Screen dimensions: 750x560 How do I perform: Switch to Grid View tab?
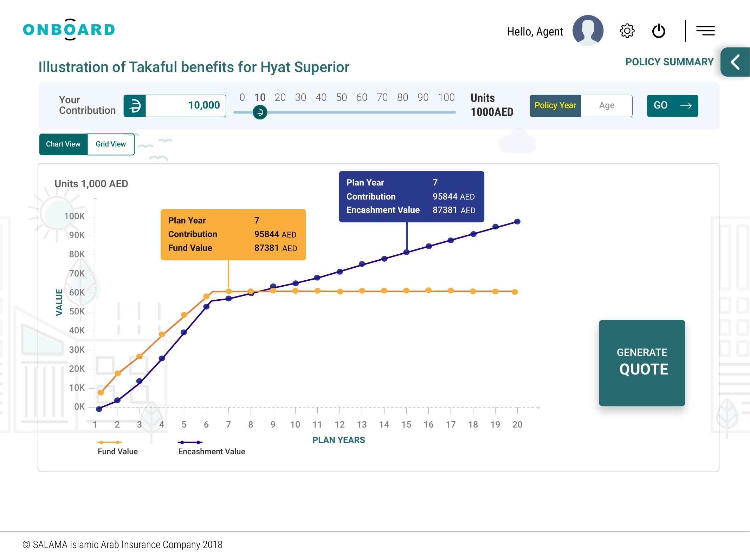pyautogui.click(x=111, y=144)
